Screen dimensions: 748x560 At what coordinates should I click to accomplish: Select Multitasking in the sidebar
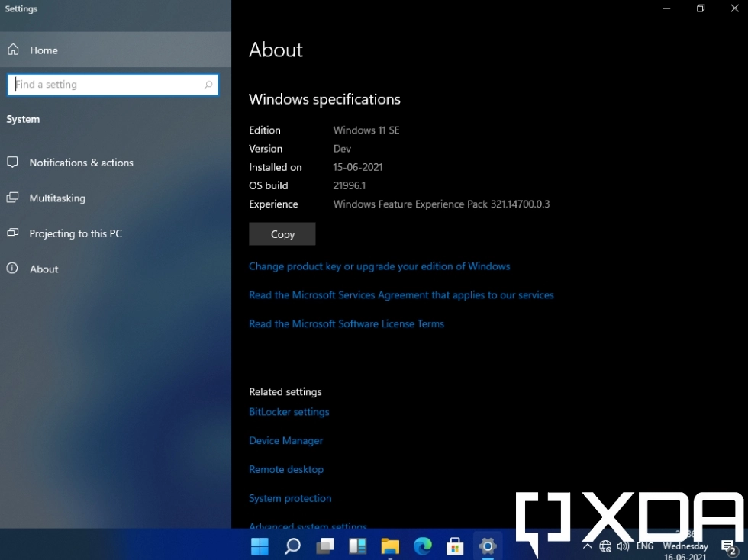pos(56,198)
